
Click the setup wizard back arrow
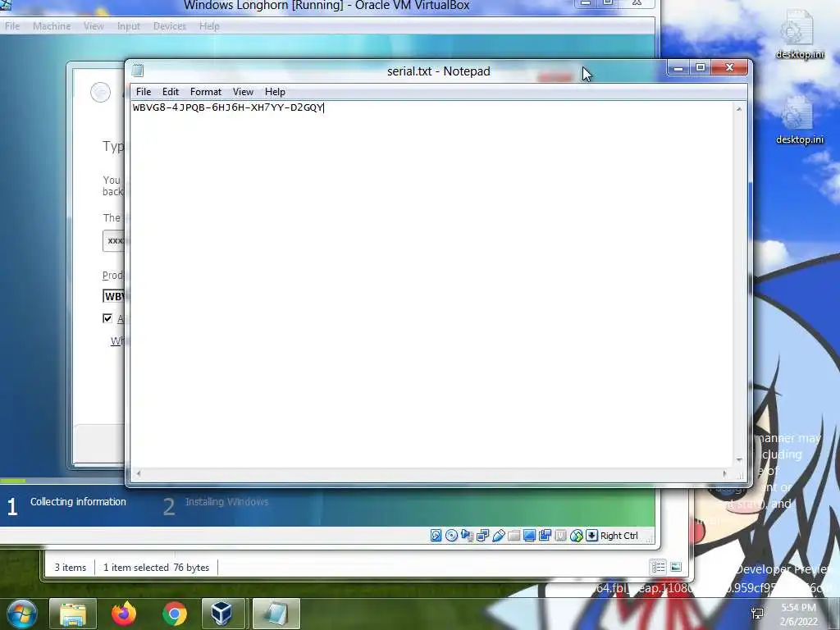[100, 92]
